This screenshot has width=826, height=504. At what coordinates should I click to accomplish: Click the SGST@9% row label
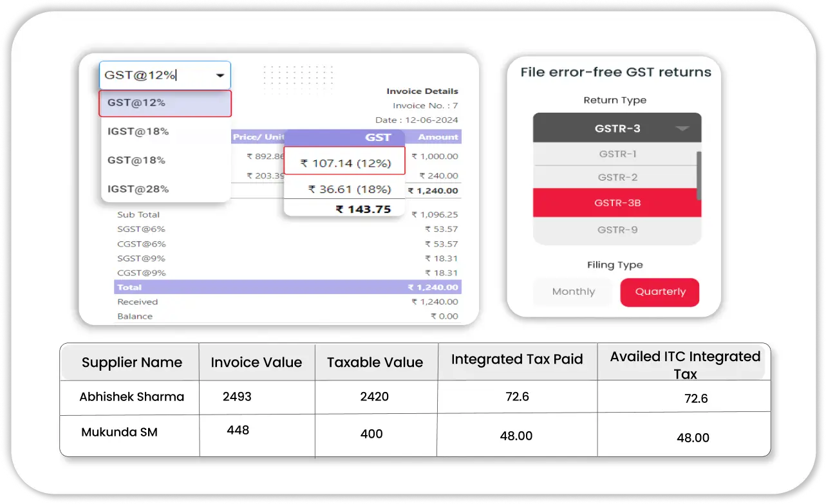pyautogui.click(x=141, y=258)
